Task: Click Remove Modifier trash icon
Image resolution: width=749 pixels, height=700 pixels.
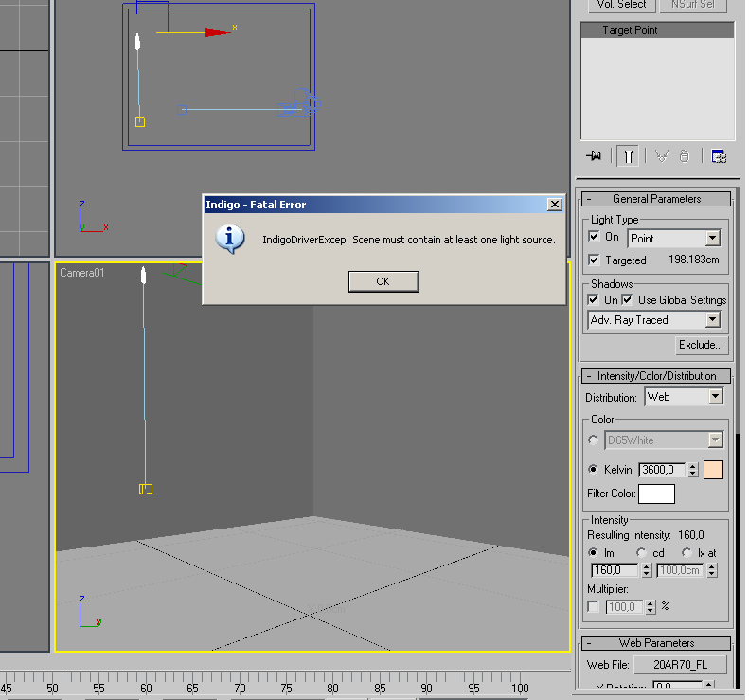Action: point(684,156)
